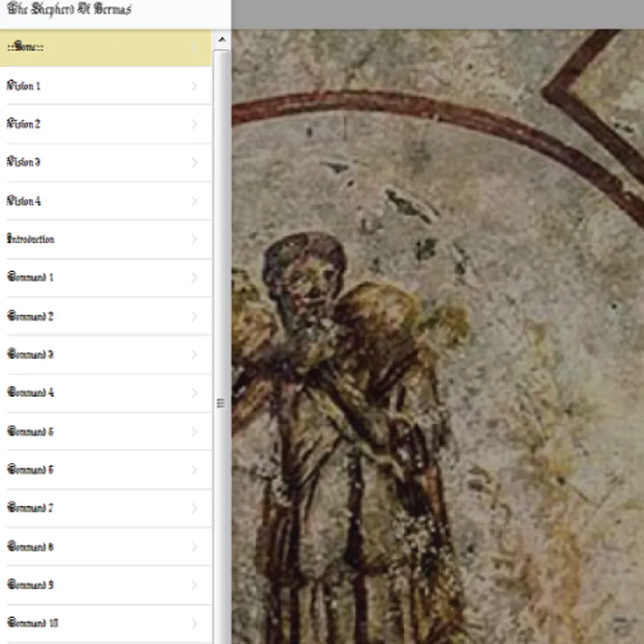Select the Command 4 entry
Viewport: 644px width, 644px height.
[106, 393]
